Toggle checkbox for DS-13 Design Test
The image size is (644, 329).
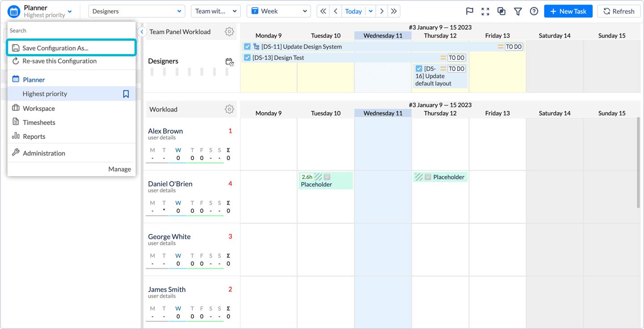[247, 58]
